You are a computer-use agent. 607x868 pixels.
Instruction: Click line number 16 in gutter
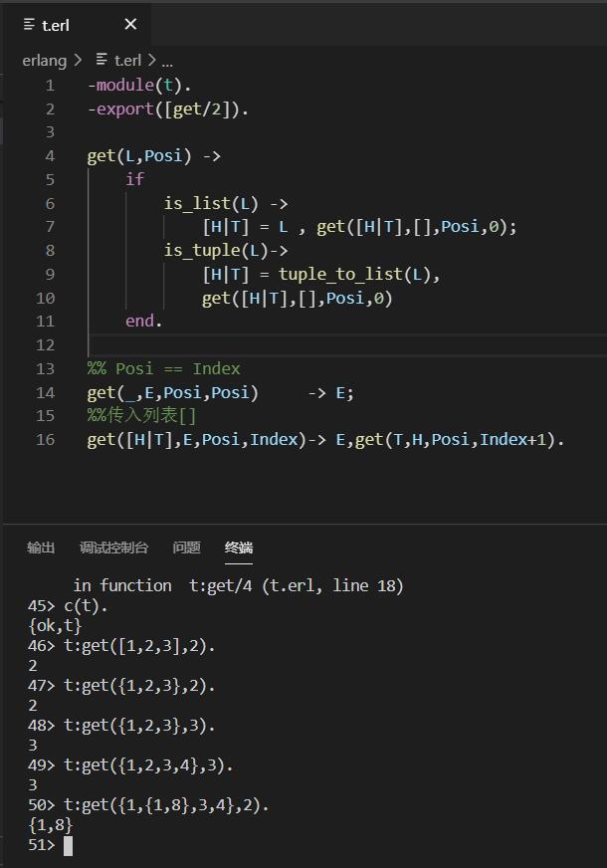pyautogui.click(x=46, y=440)
